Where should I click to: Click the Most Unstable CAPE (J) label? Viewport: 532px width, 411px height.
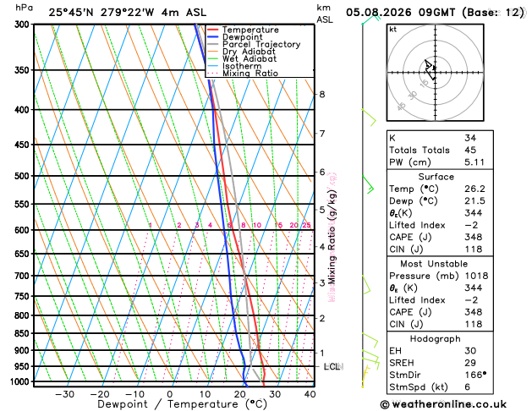[410, 312]
